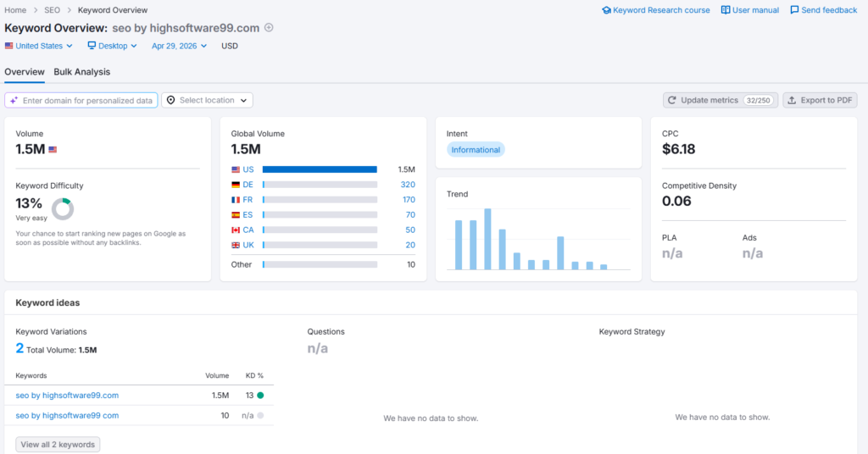Click the View all 2 keywords button
This screenshot has width=868, height=454.
click(x=58, y=445)
